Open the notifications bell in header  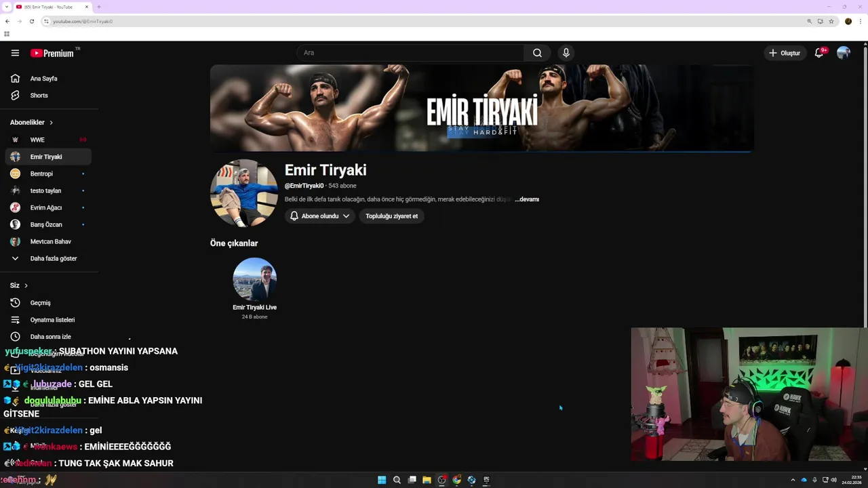(x=819, y=53)
